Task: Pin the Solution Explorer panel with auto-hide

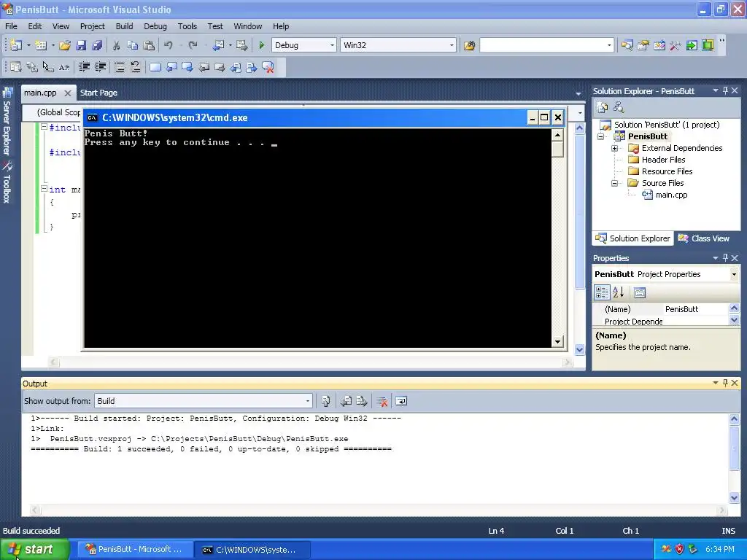Action: [x=725, y=90]
